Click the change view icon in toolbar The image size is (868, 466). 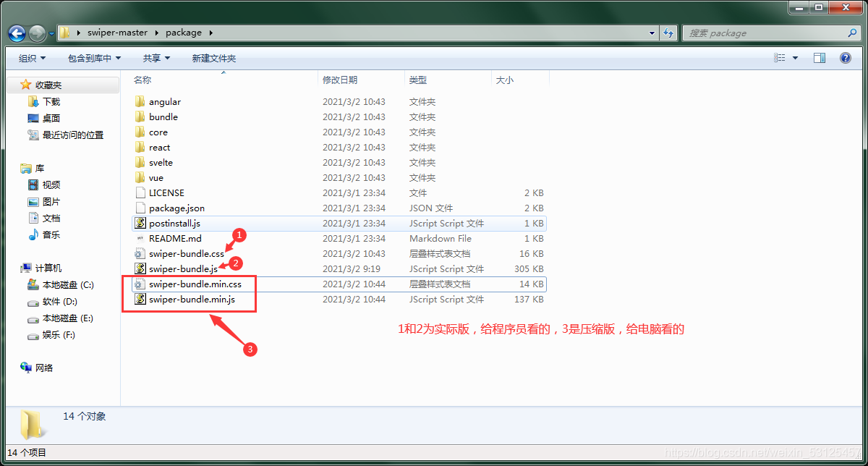pos(780,58)
